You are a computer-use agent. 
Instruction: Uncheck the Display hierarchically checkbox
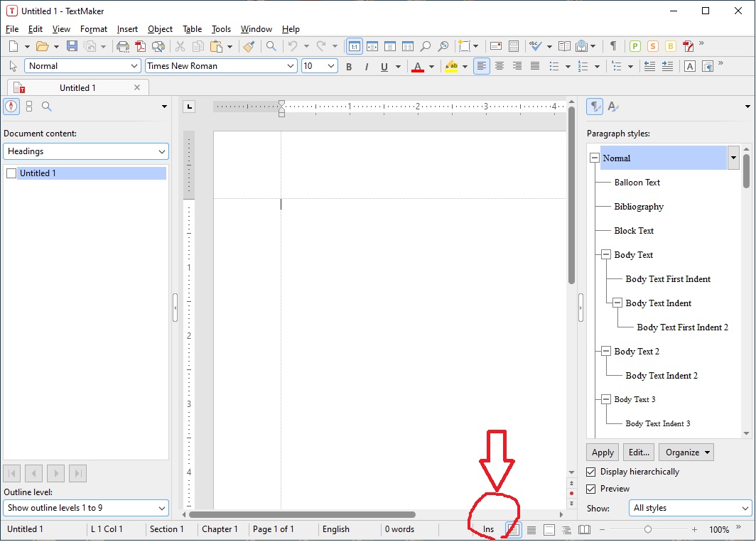pyautogui.click(x=591, y=472)
